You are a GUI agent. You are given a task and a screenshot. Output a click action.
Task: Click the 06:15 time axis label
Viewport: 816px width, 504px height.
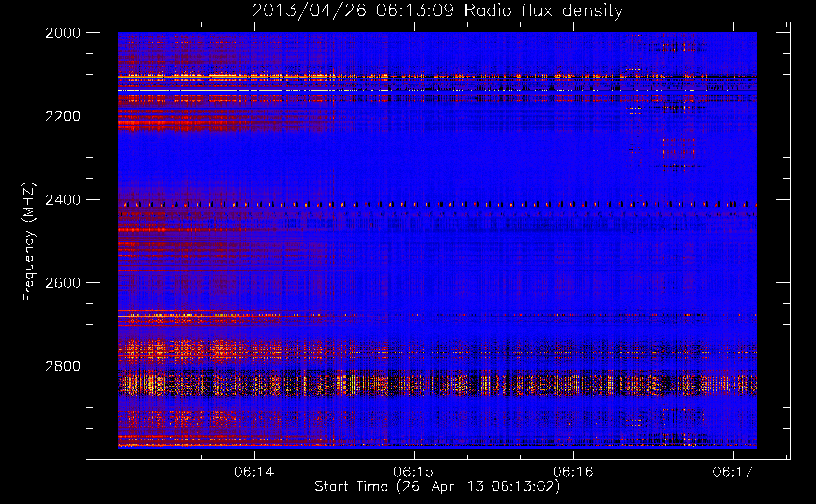pyautogui.click(x=414, y=472)
